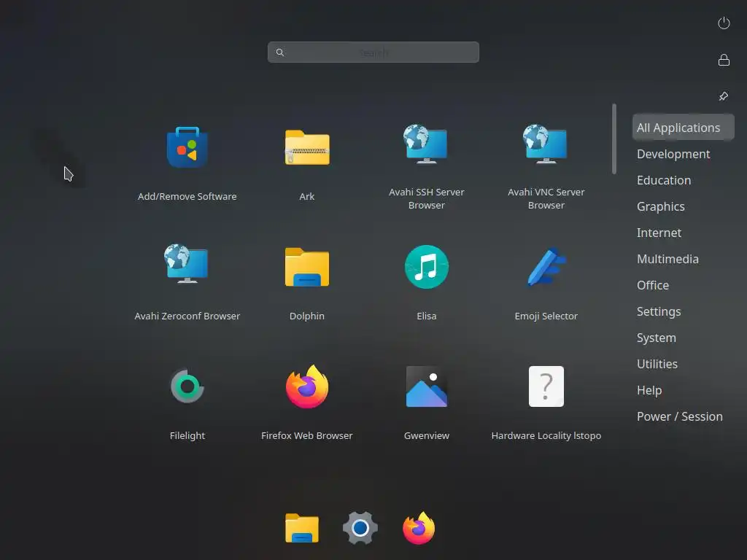Viewport: 747px width, 560px height.
Task: Open Firefox Web Browser in the grid
Action: tap(307, 386)
